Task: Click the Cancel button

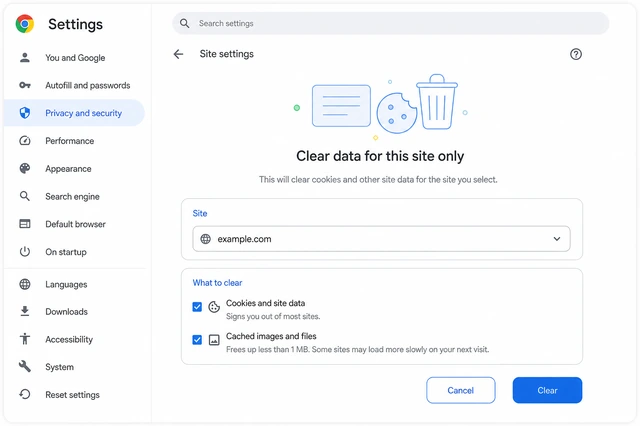Action: 461,390
